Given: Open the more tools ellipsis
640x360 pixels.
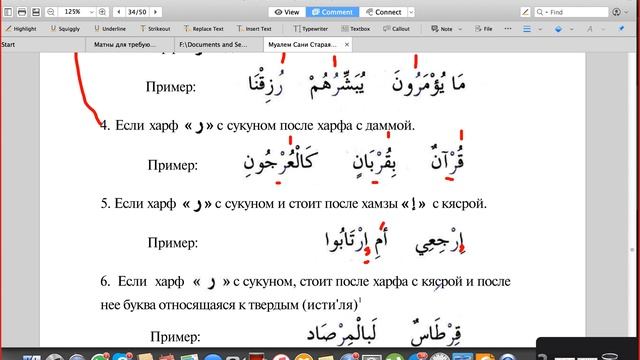Looking at the screenshot, I should (x=508, y=29).
